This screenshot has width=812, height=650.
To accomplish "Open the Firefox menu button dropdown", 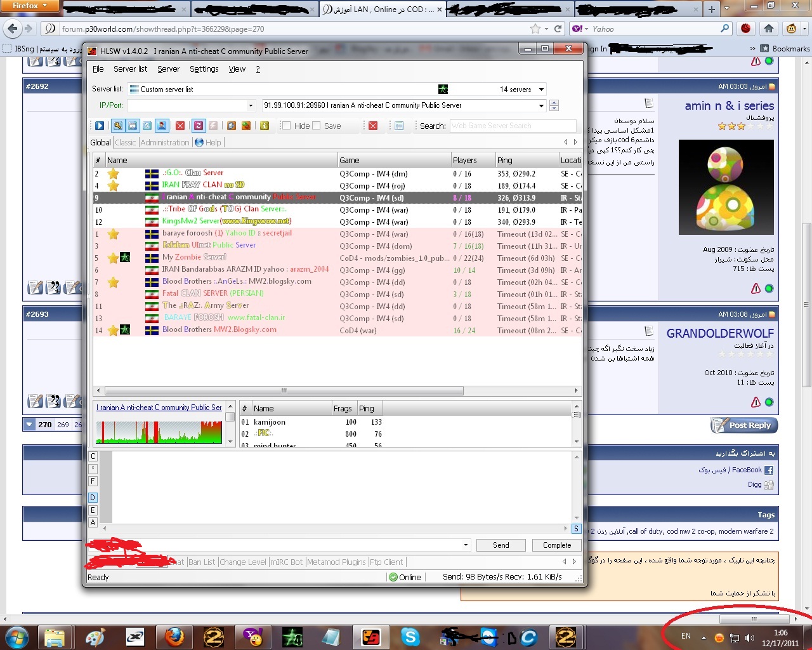I will (30, 6).
